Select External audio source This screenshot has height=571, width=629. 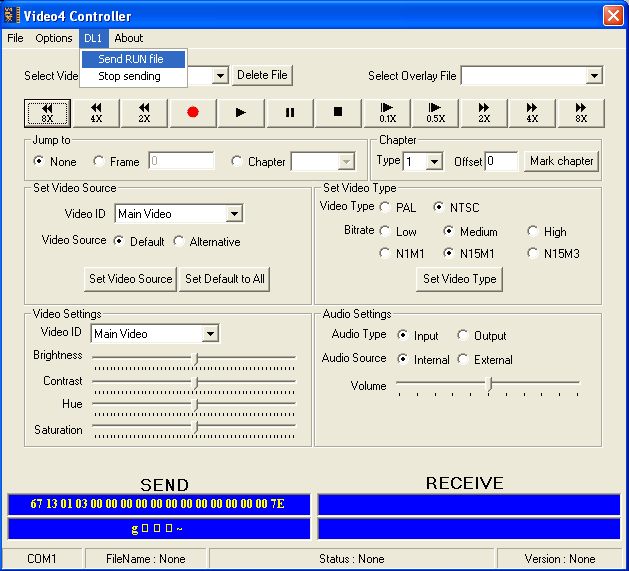point(464,359)
